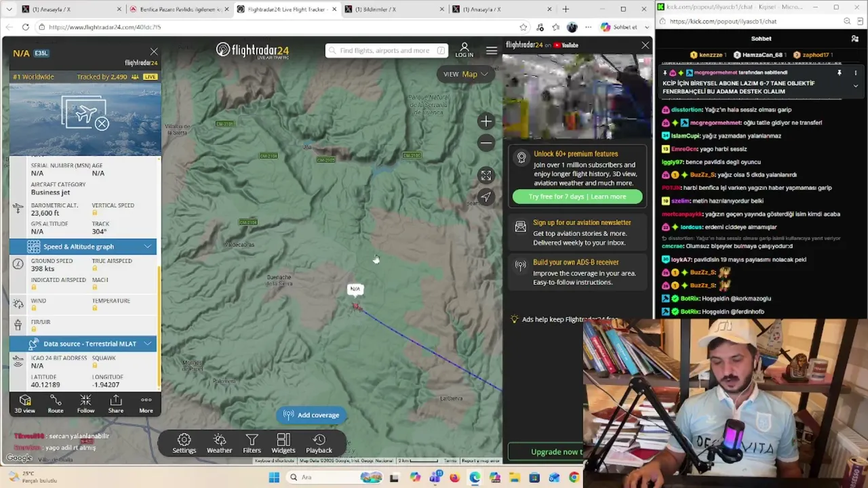Click longitude value -1.94207

point(106,385)
